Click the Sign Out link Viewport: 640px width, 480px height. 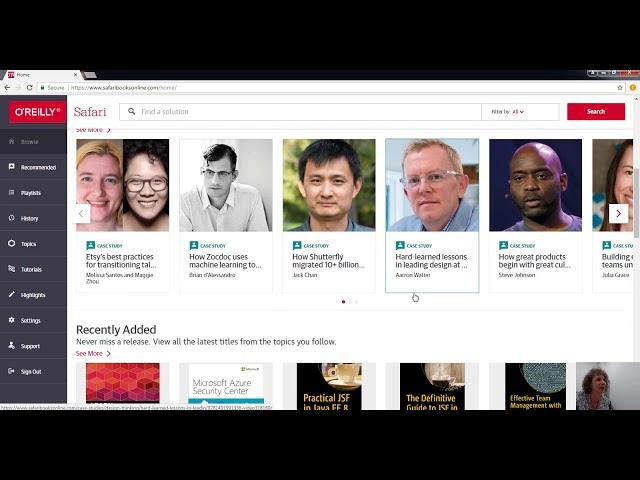pos(33,371)
